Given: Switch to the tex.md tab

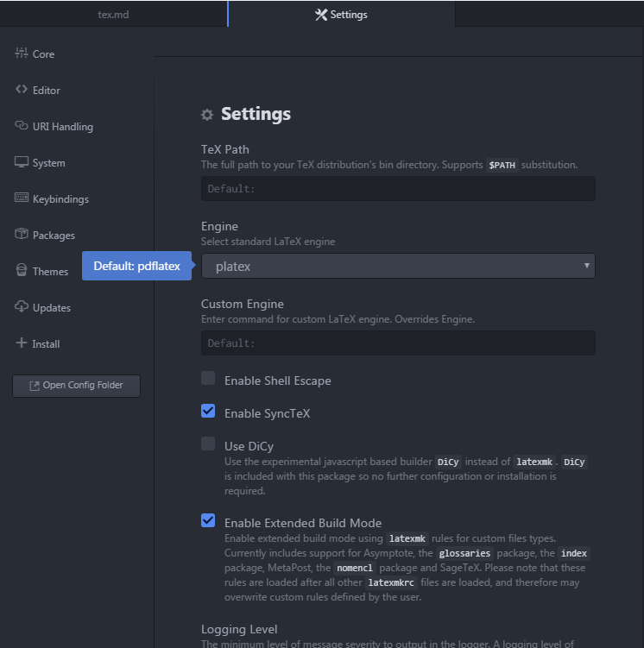Looking at the screenshot, I should click(113, 15).
